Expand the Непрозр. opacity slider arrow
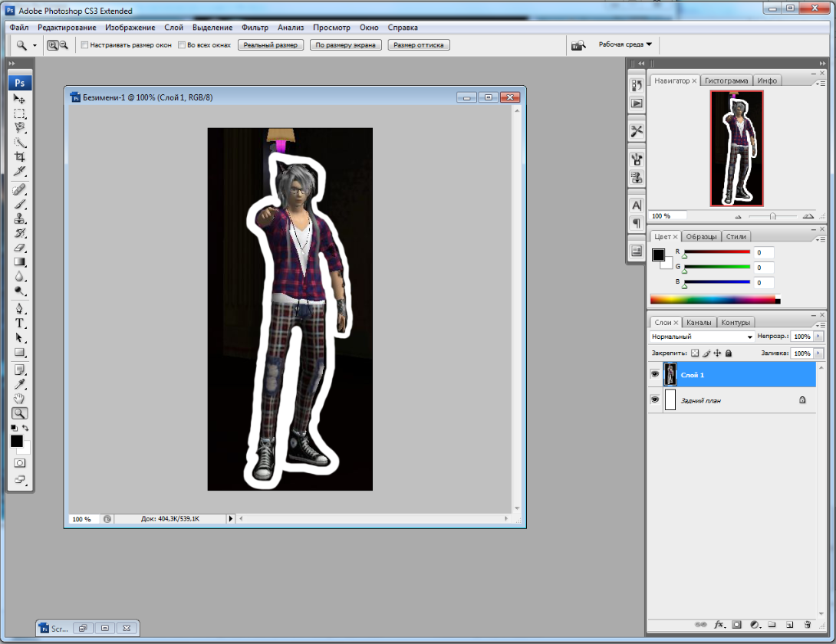Image resolution: width=836 pixels, height=644 pixels. pos(818,337)
